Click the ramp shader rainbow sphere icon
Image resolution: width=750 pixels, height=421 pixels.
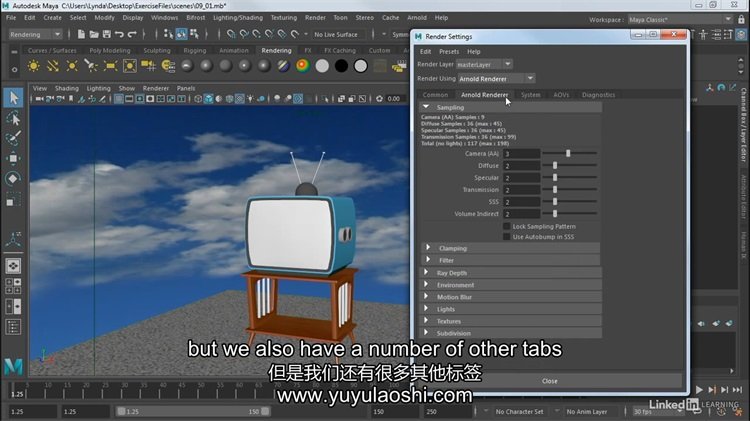(x=303, y=66)
